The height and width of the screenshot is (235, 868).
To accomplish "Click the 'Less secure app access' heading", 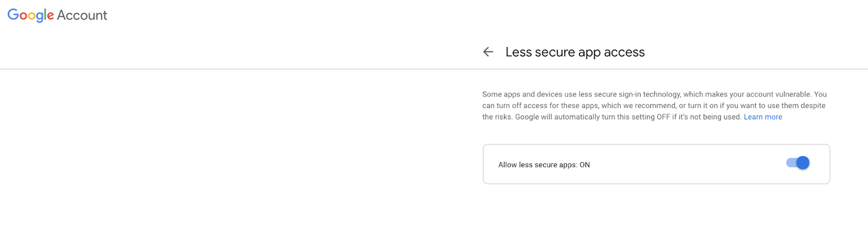I will click(575, 52).
